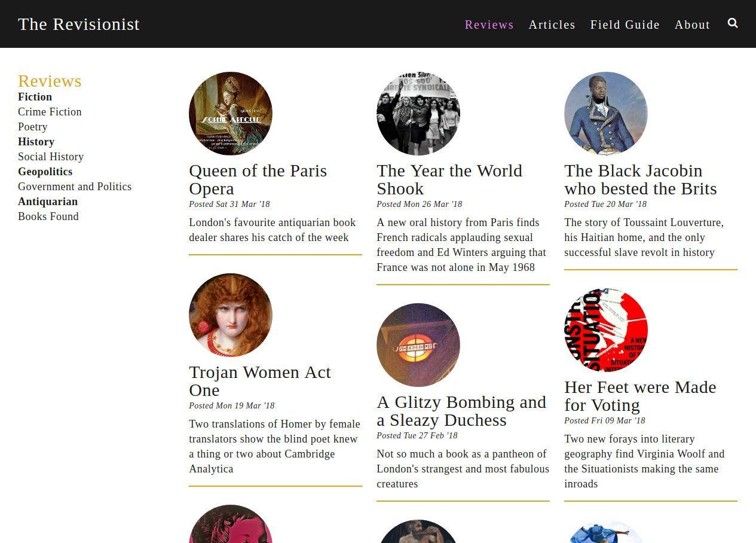756x543 pixels.
Task: Read article Queen of the Paris Opera
Action: 258,179
